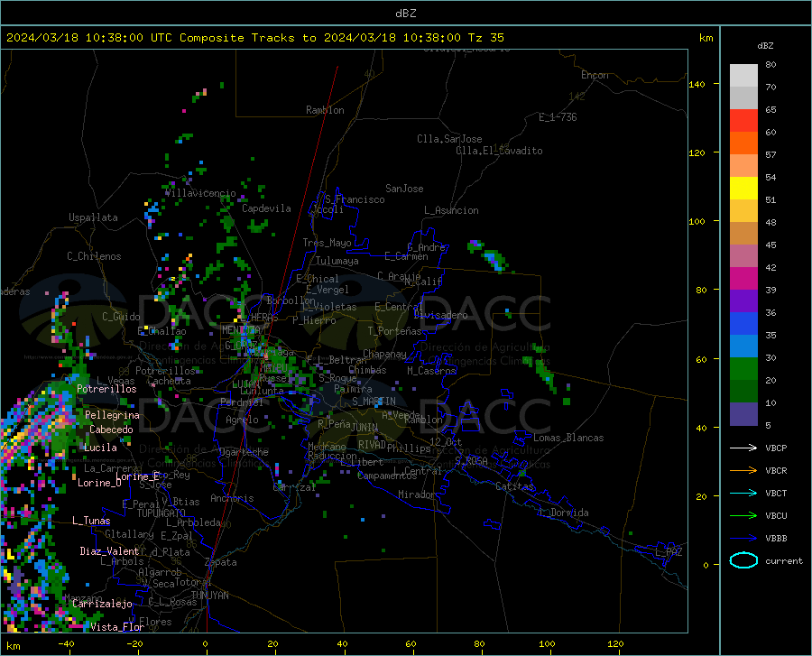Click the 'L_Asuncion' map label
This screenshot has height=656, width=812.
(x=451, y=210)
